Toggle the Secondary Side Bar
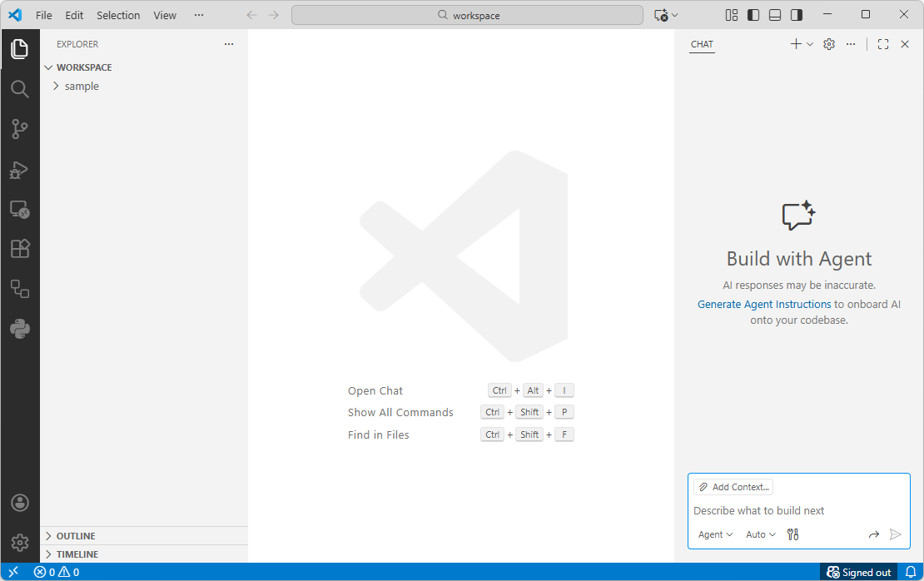The width and height of the screenshot is (924, 581). point(796,15)
